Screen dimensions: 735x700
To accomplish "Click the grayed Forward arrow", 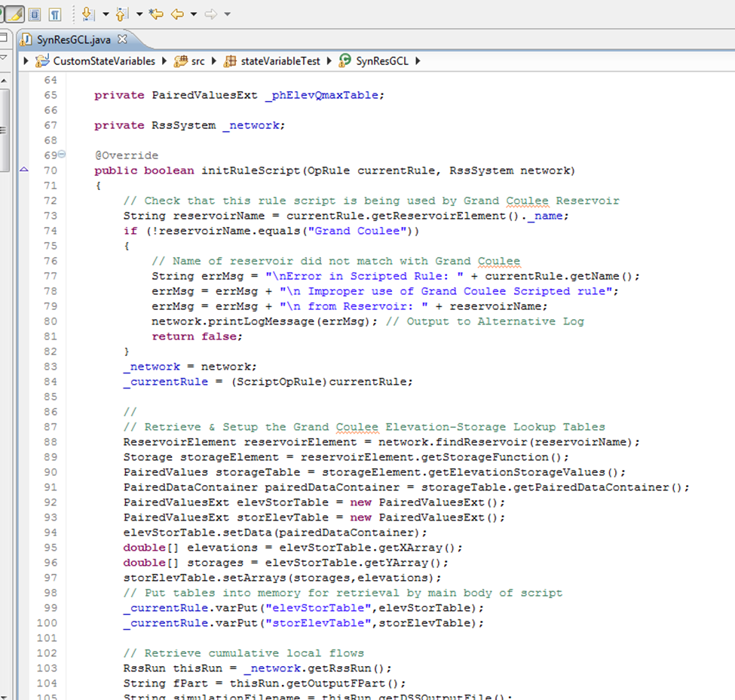I will (x=211, y=14).
